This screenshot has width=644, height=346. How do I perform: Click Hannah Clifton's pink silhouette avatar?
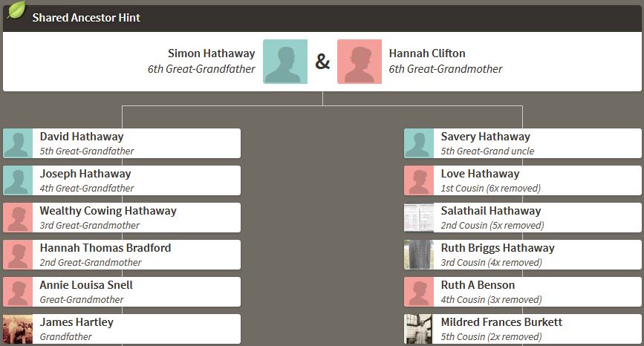(x=360, y=62)
